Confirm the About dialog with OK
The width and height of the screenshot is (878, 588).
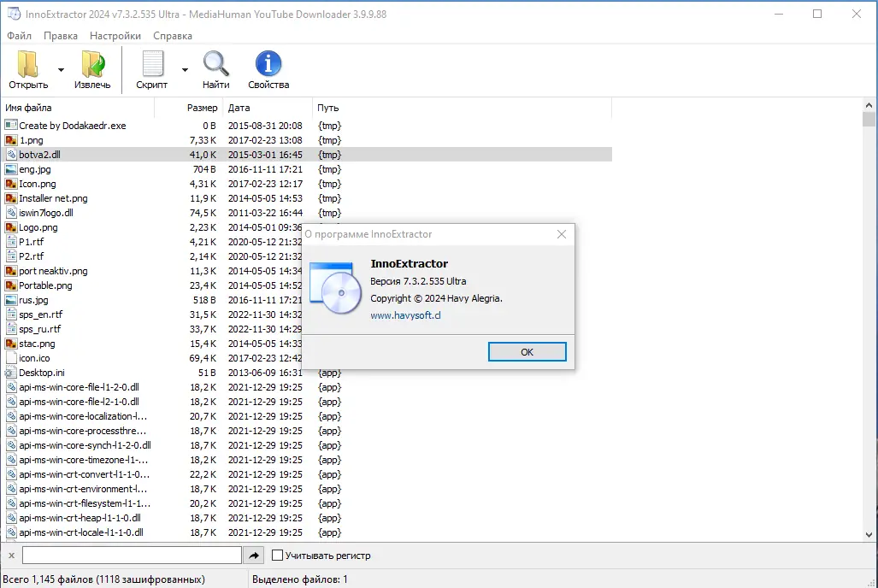point(527,351)
